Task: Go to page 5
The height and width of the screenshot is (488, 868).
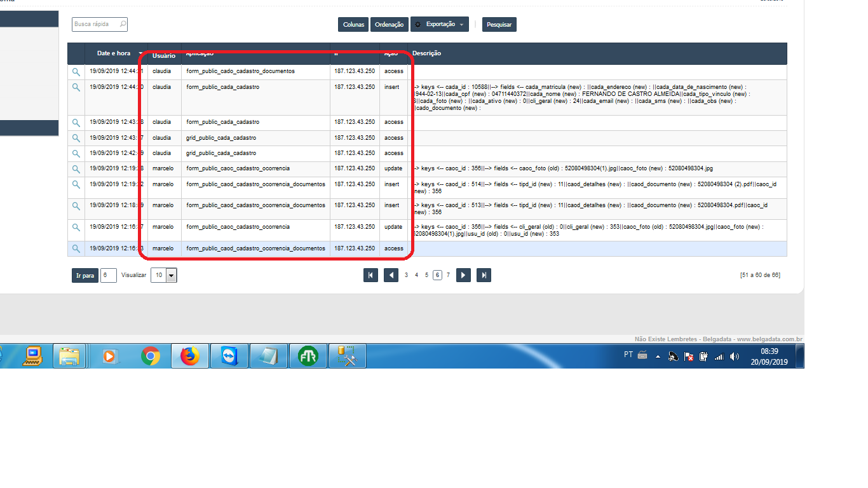Action: click(427, 275)
